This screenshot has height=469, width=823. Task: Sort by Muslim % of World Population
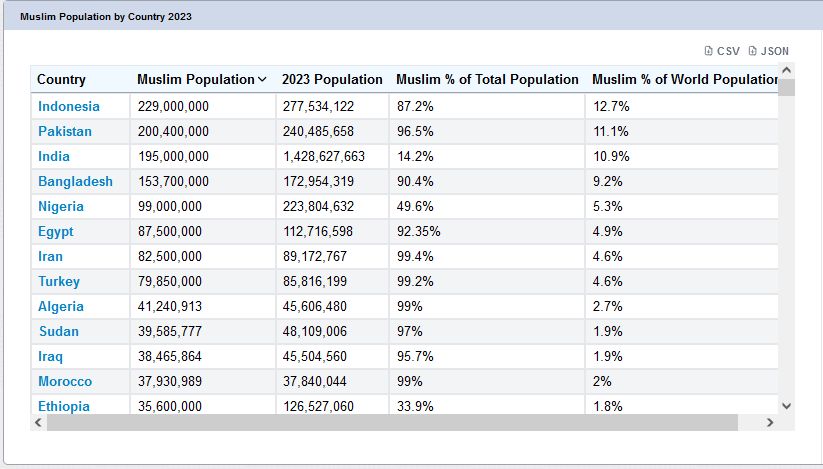[x=684, y=80]
